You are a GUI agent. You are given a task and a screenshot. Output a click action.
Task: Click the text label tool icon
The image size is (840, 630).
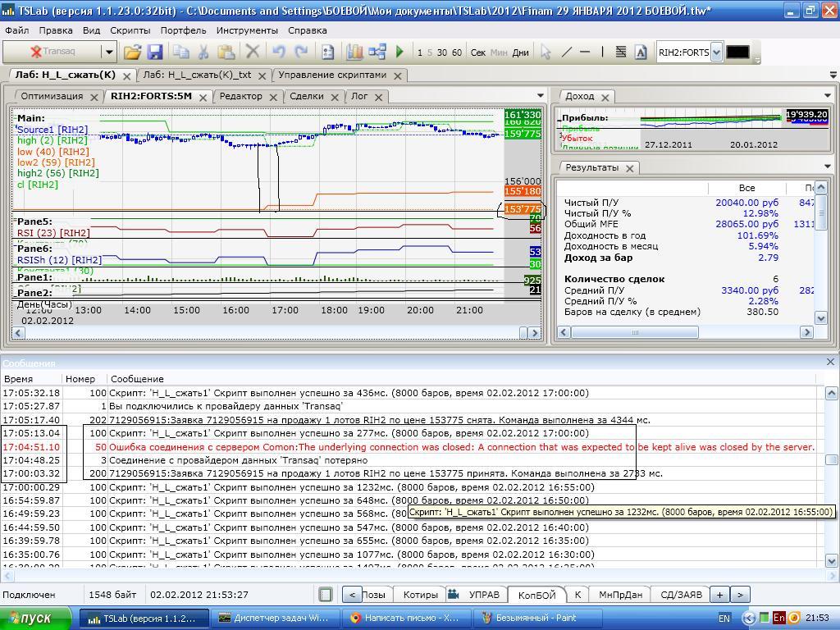tap(640, 52)
